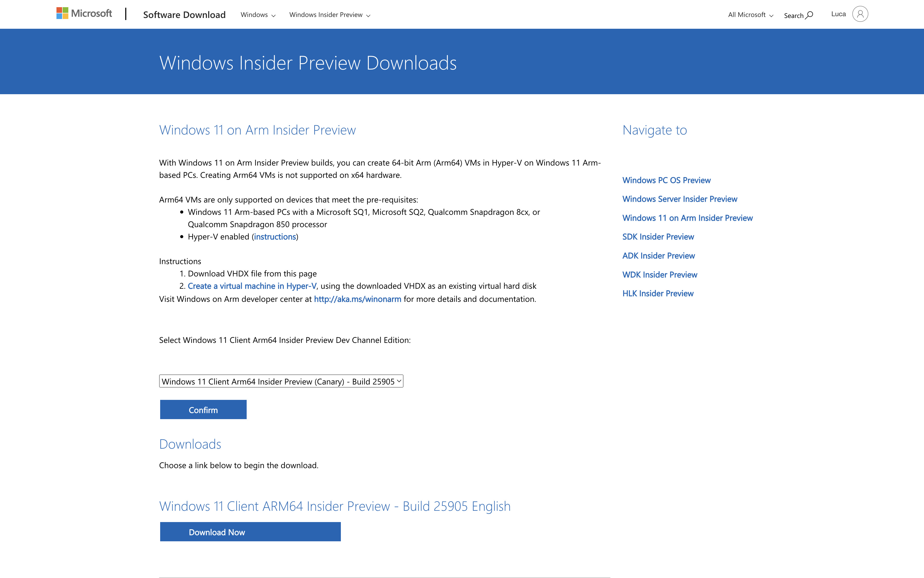Click the Download Now button
924x578 pixels.
click(250, 531)
